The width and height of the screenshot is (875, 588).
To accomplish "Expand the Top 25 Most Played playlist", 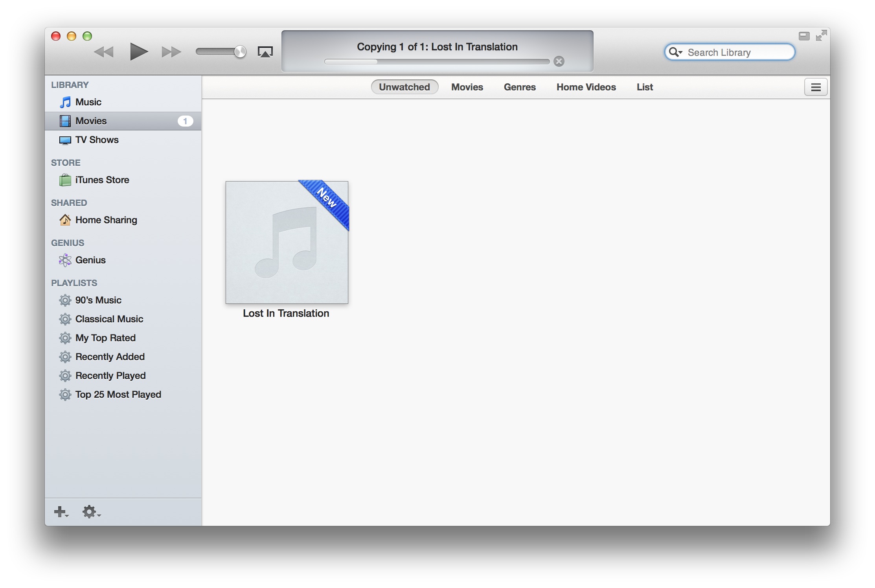I will 118,394.
